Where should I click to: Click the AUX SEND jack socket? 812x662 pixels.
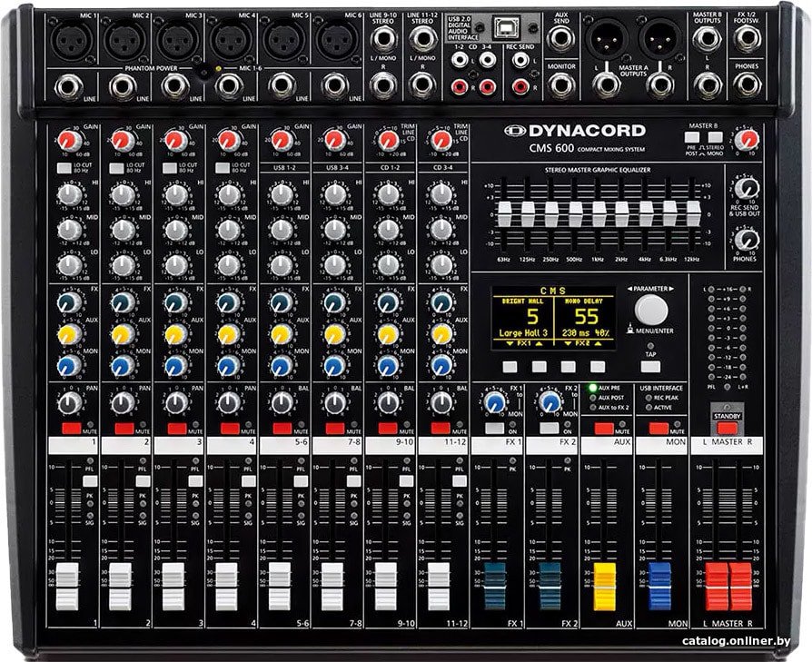(561, 39)
